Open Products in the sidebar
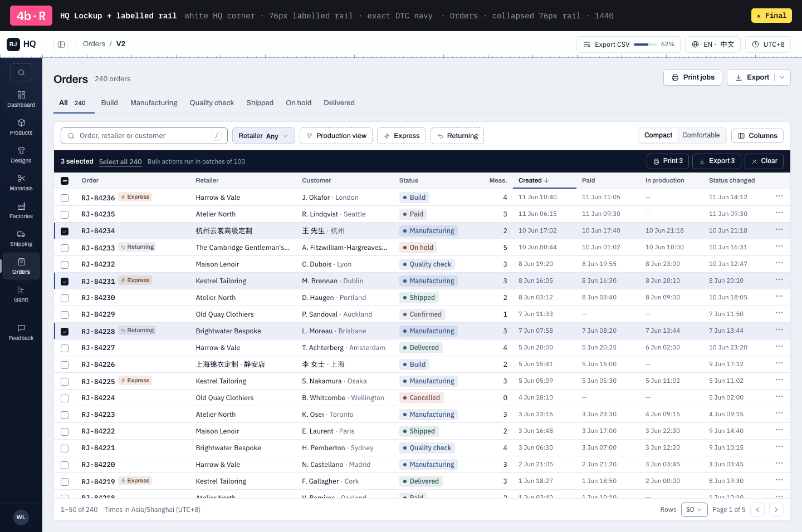802x532 pixels. [21, 127]
